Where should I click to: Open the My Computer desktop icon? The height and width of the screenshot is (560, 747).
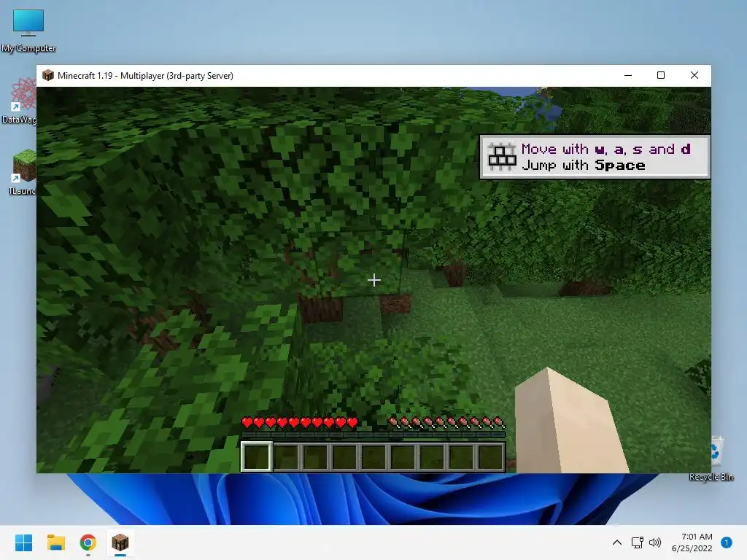[28, 31]
